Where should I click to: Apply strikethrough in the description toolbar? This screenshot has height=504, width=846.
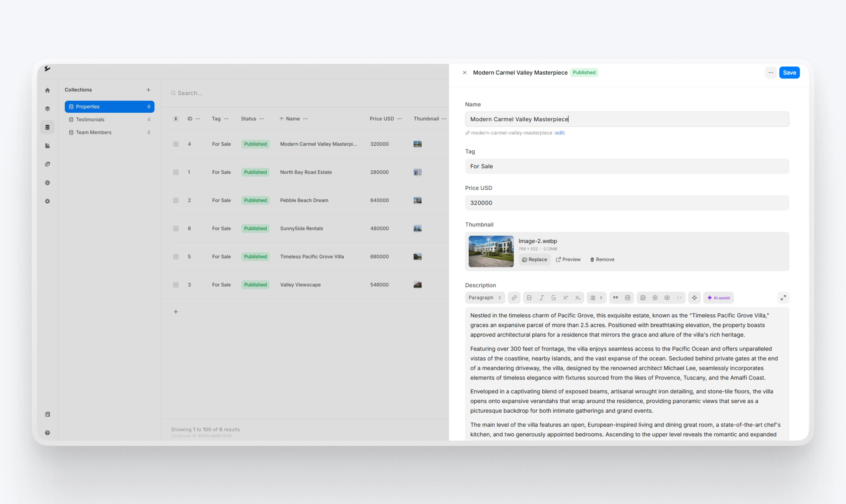[553, 298]
